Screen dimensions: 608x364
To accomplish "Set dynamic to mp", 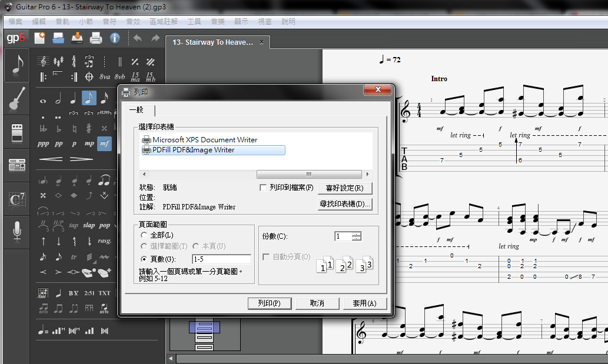I will (89, 143).
